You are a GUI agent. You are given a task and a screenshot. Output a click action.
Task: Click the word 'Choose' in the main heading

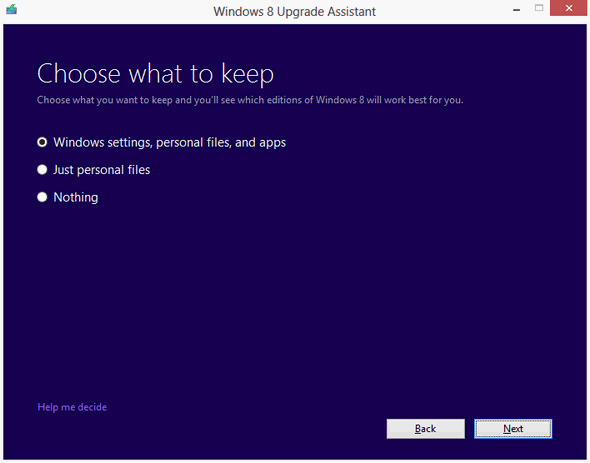(79, 74)
